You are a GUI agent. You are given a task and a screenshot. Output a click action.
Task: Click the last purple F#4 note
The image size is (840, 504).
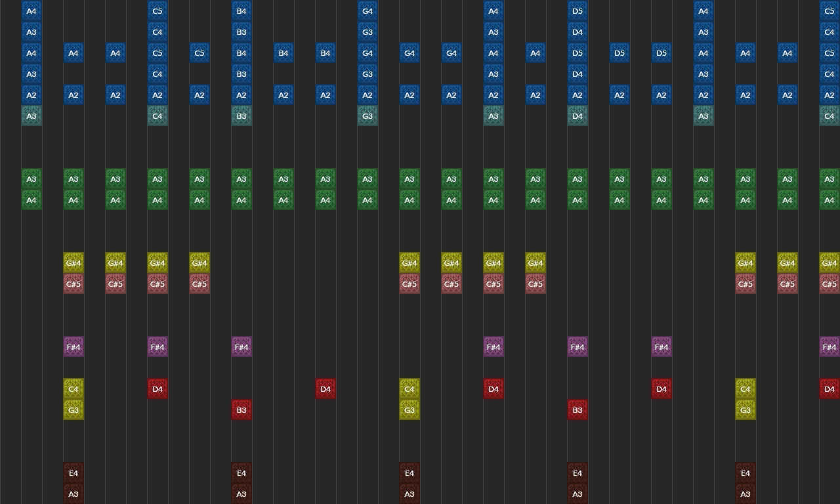tap(829, 347)
